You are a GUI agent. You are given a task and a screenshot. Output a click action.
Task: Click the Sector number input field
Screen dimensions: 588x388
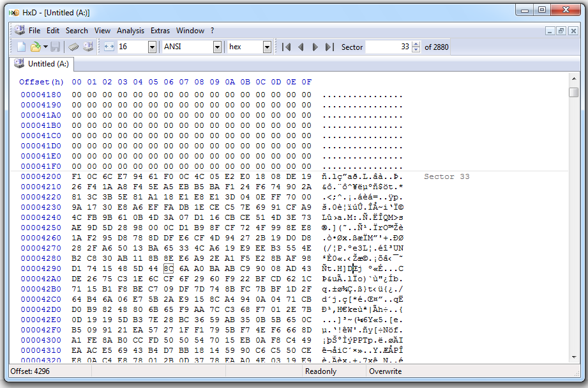coord(388,47)
